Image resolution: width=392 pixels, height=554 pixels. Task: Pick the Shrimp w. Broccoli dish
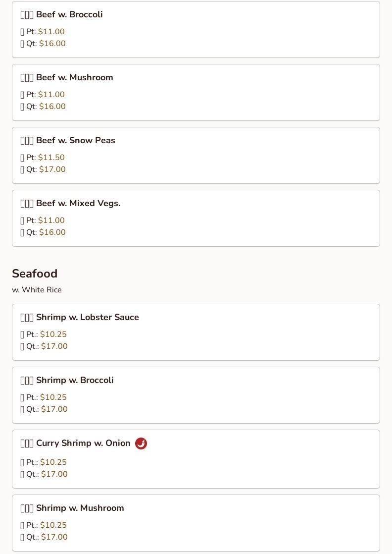75,381
